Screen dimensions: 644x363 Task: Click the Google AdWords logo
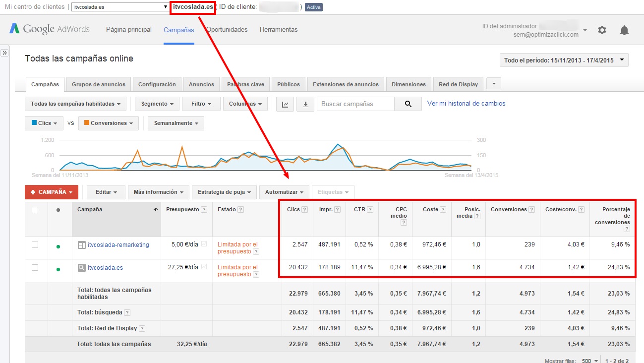click(x=50, y=29)
